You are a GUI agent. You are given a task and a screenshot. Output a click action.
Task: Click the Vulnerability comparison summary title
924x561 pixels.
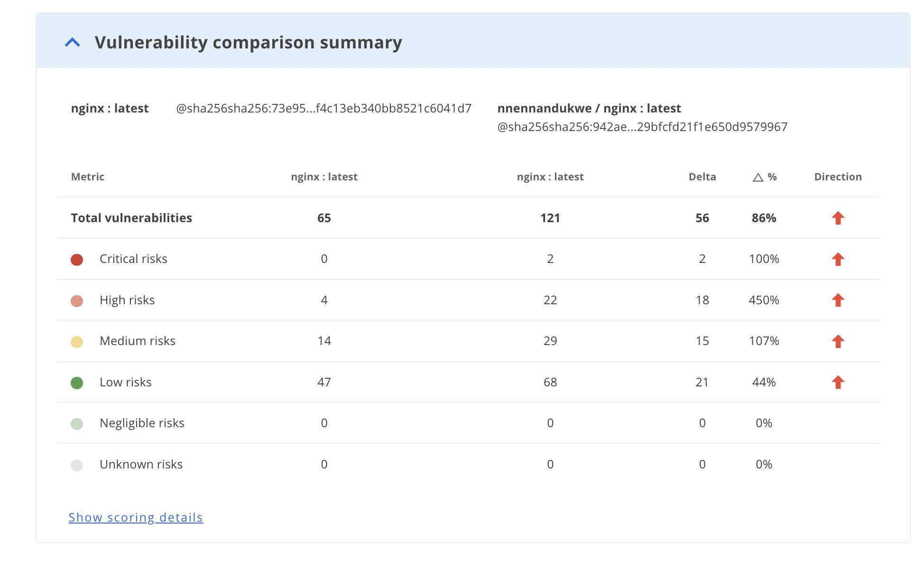pyautogui.click(x=248, y=43)
